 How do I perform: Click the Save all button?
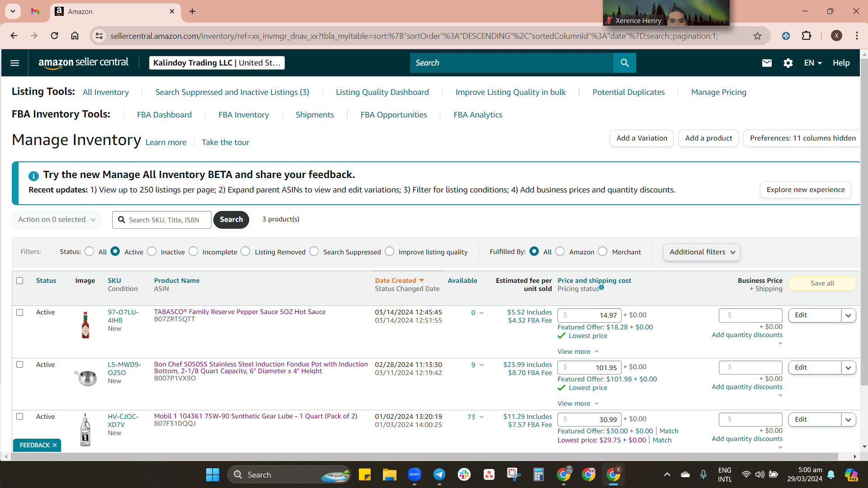point(822,283)
